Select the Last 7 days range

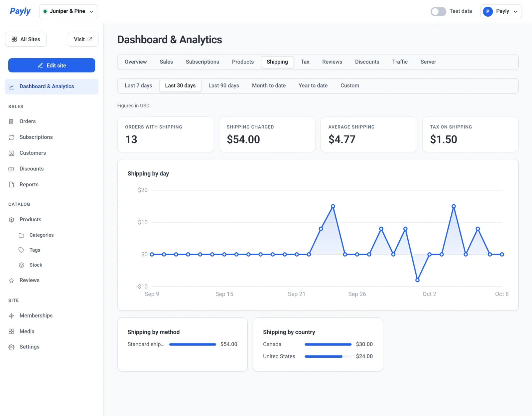(x=138, y=86)
